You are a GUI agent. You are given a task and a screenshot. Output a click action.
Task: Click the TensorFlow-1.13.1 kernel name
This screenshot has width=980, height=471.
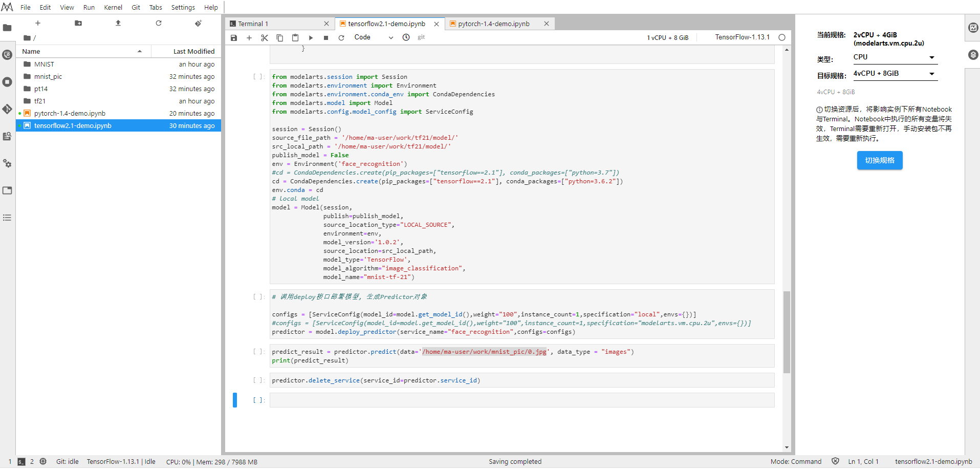pos(742,37)
